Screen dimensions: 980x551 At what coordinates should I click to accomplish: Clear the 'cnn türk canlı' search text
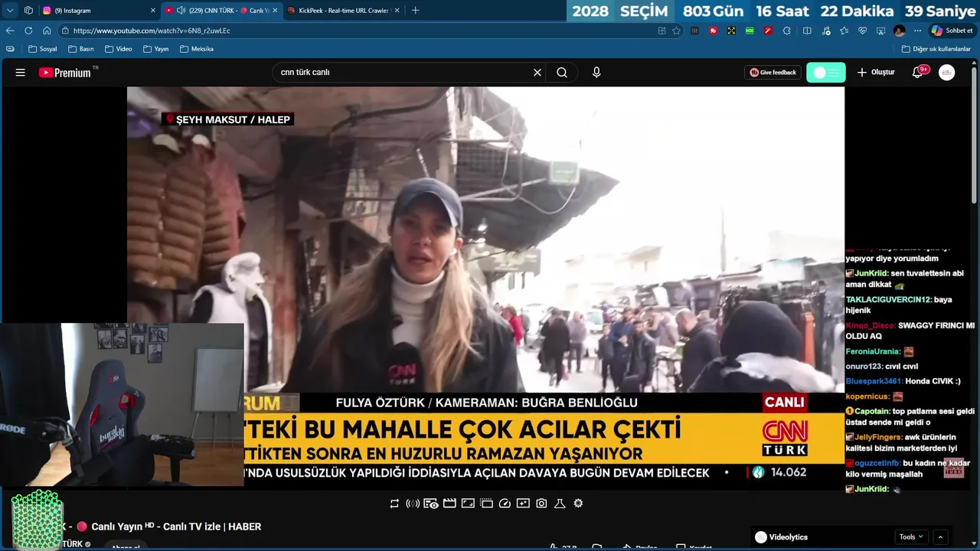537,73
